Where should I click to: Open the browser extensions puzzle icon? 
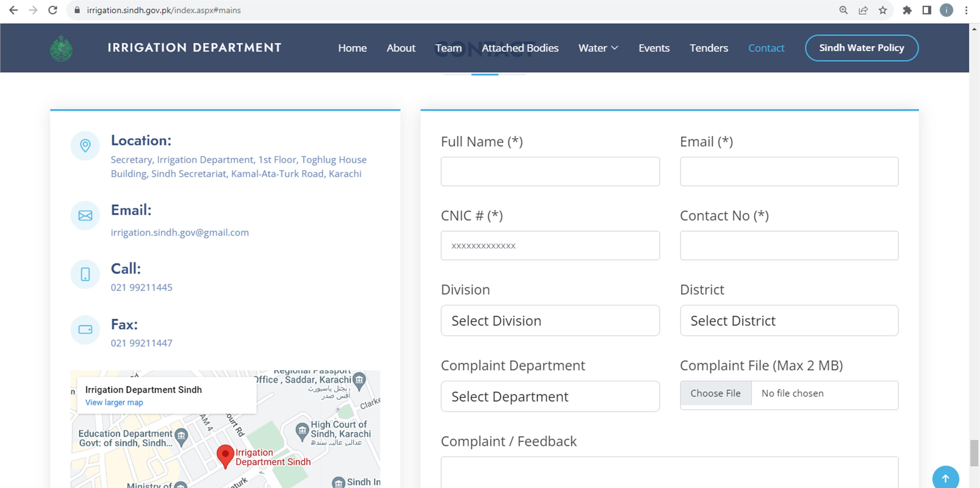pyautogui.click(x=907, y=10)
